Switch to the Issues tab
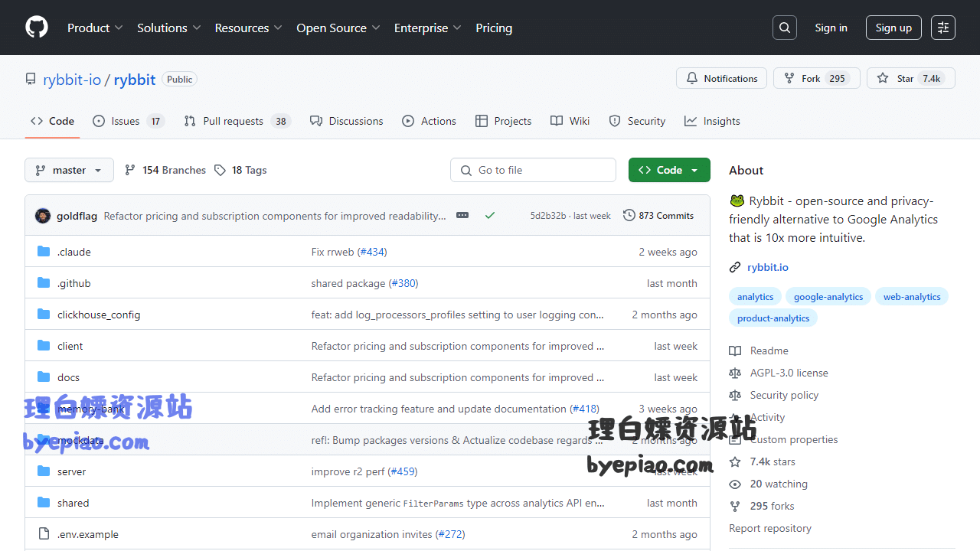The width and height of the screenshot is (980, 551). coord(129,121)
